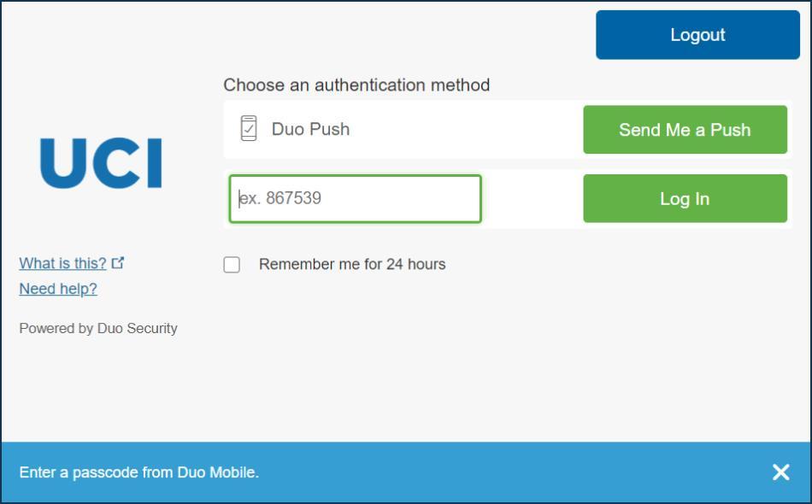
Task: Click the Powered by Duo Security text
Action: (98, 328)
